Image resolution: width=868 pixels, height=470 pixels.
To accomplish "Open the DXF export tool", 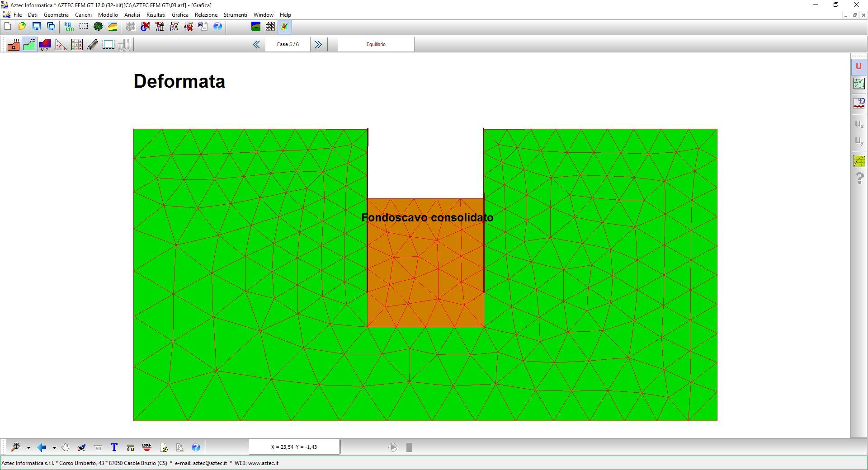I will tap(147, 447).
